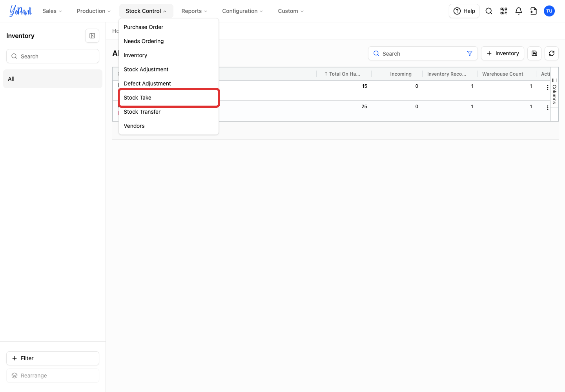
Task: Expand the Configuration menu
Action: pyautogui.click(x=242, y=11)
